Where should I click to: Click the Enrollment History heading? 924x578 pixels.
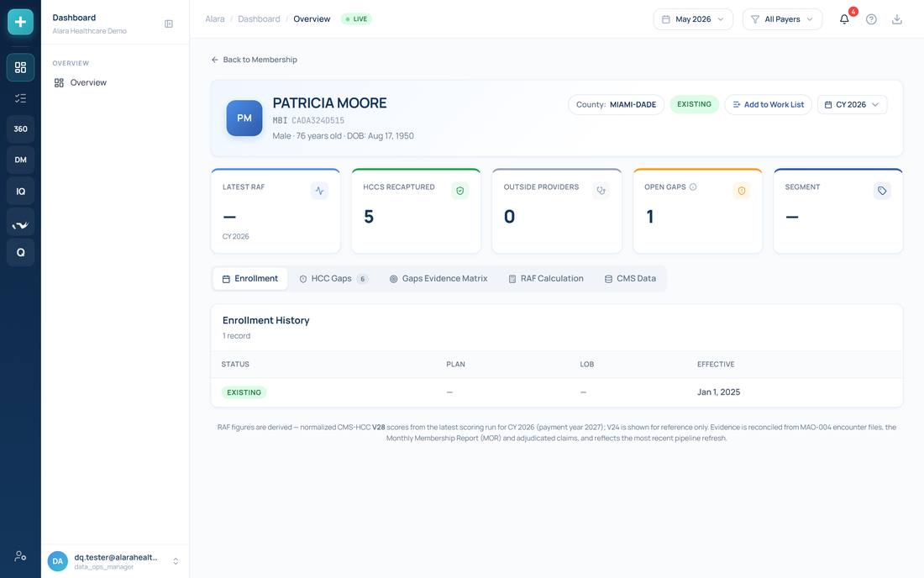[x=265, y=321]
